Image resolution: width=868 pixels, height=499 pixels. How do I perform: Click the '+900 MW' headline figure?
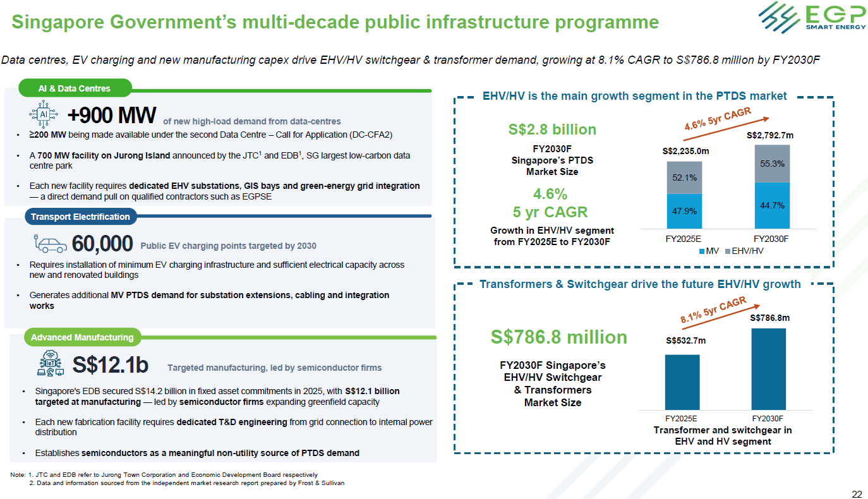[112, 115]
